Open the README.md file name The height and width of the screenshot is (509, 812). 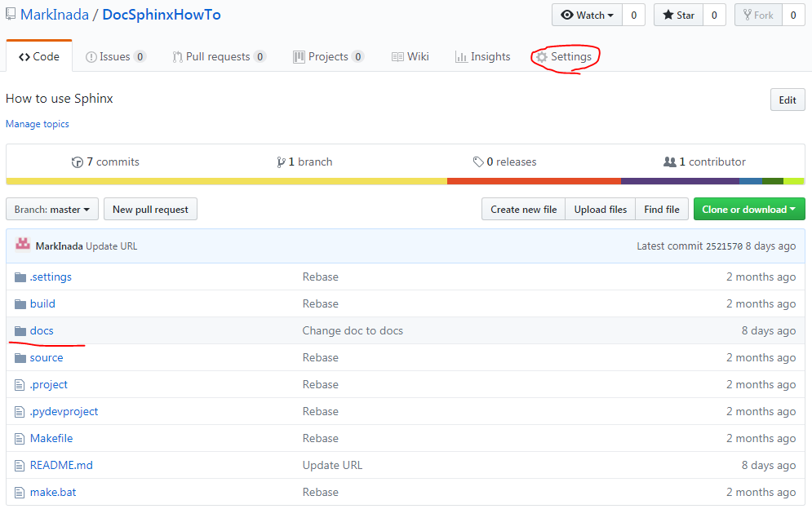coord(61,466)
